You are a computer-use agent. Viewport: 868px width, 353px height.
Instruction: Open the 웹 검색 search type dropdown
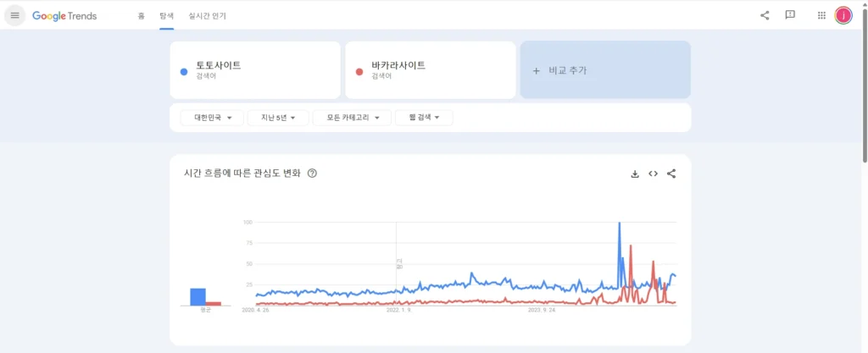424,118
